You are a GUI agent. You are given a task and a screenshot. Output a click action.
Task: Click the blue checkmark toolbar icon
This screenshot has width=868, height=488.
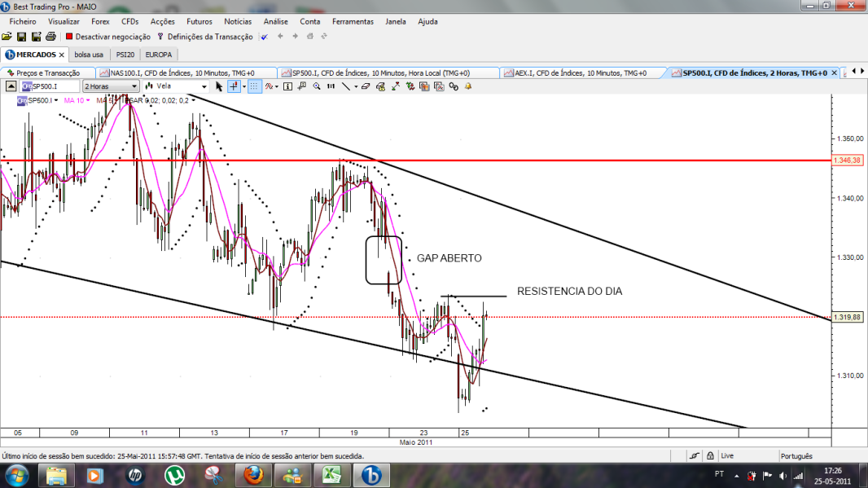[265, 37]
